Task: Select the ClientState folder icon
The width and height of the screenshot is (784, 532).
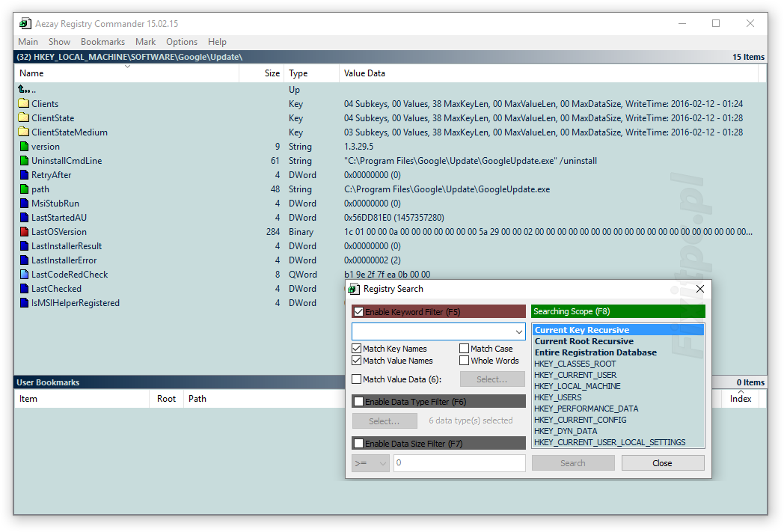Action: pos(23,118)
